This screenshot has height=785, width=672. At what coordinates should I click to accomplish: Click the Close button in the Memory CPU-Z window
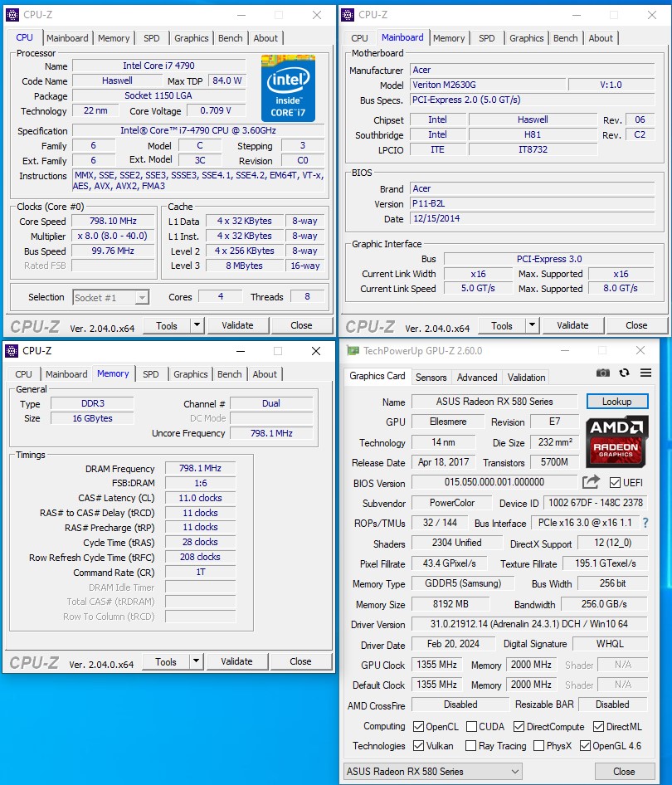(x=300, y=661)
